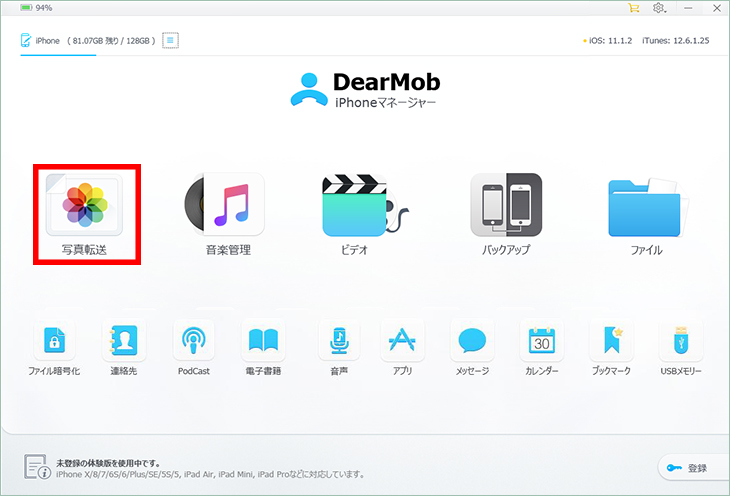730x496 pixels.
Task: Open USBメモリー flash drive mode
Action: (681, 347)
